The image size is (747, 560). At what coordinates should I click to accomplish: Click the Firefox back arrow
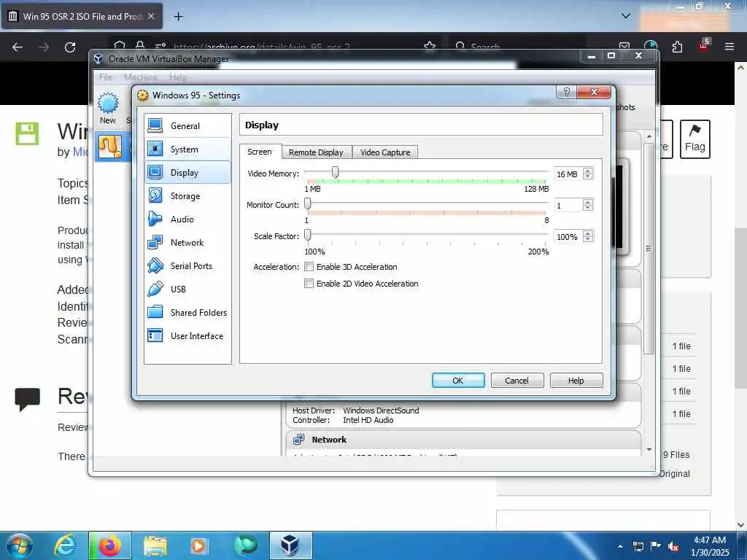click(18, 47)
